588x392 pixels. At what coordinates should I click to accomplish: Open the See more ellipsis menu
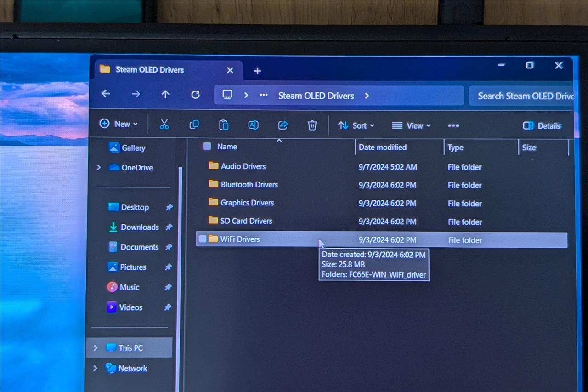point(453,125)
